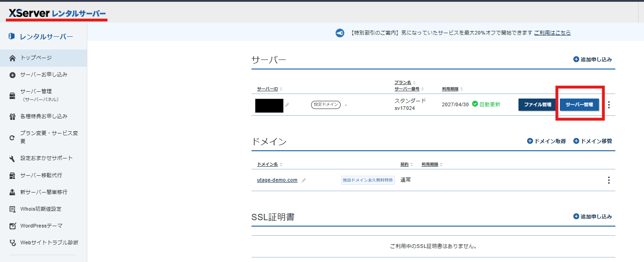644x262 pixels.
Task: Sort servers by 利用期限 column
Action: tap(453, 89)
